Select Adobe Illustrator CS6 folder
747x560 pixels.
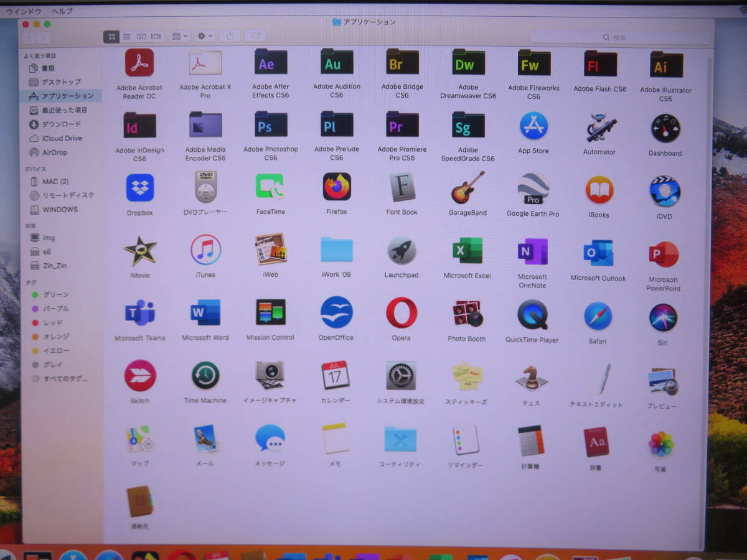pos(666,65)
